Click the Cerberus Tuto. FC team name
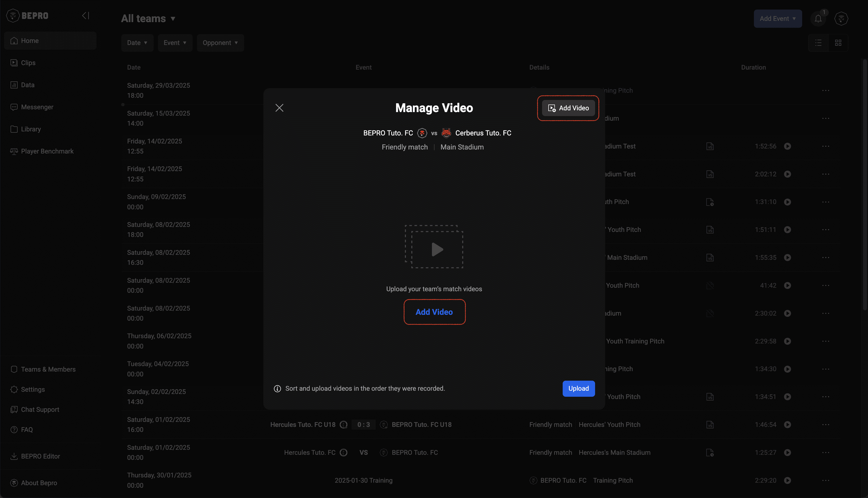This screenshot has width=868, height=498. 483,133
